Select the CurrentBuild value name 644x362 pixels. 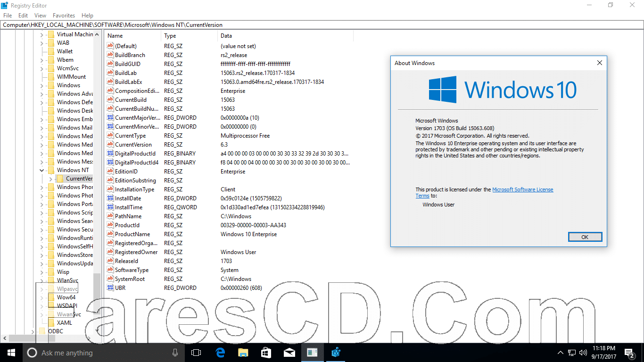click(131, 100)
